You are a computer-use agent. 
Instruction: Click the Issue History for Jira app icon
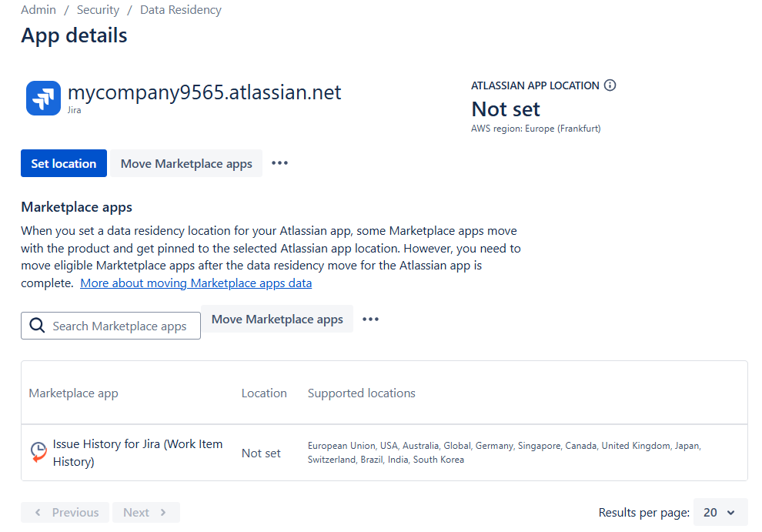[38, 452]
